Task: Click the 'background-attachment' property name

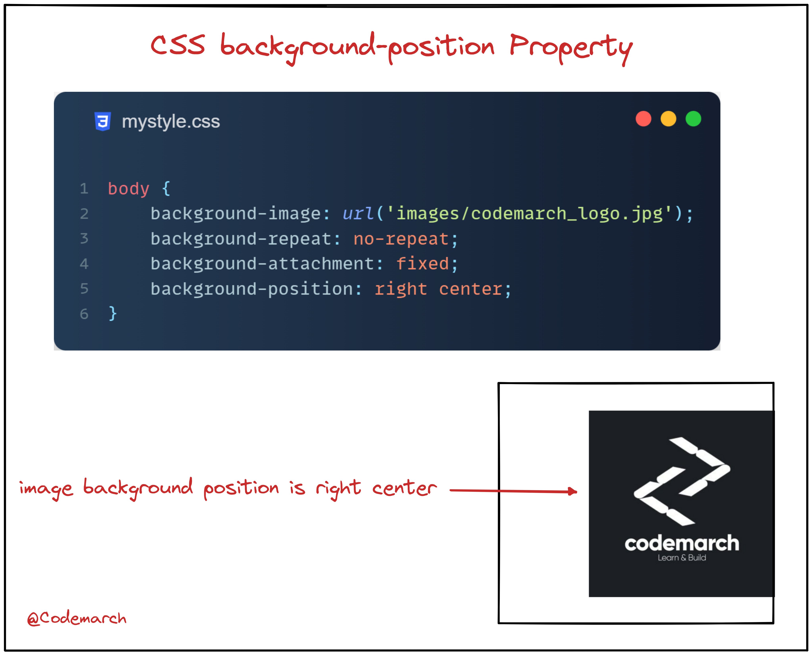Action: pyautogui.click(x=262, y=264)
